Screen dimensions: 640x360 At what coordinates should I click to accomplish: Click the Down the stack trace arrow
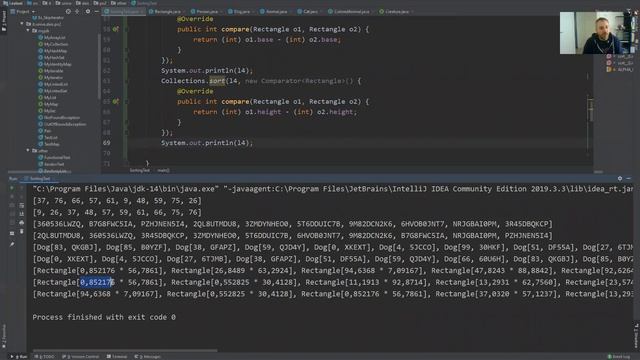point(22,197)
